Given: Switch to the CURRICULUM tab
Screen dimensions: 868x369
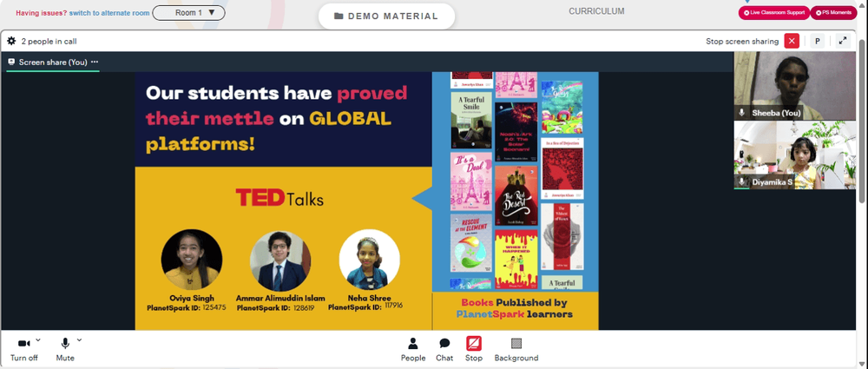Looking at the screenshot, I should pyautogui.click(x=596, y=11).
